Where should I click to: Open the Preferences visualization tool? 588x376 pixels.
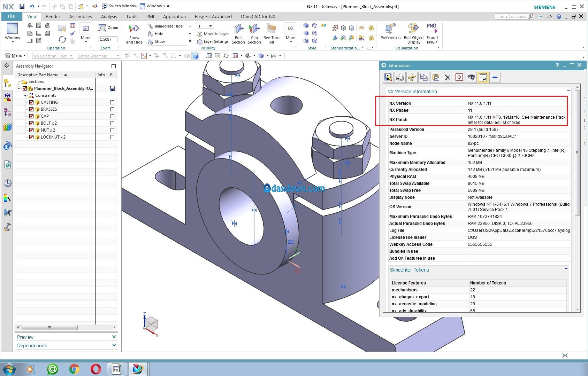tap(390, 29)
